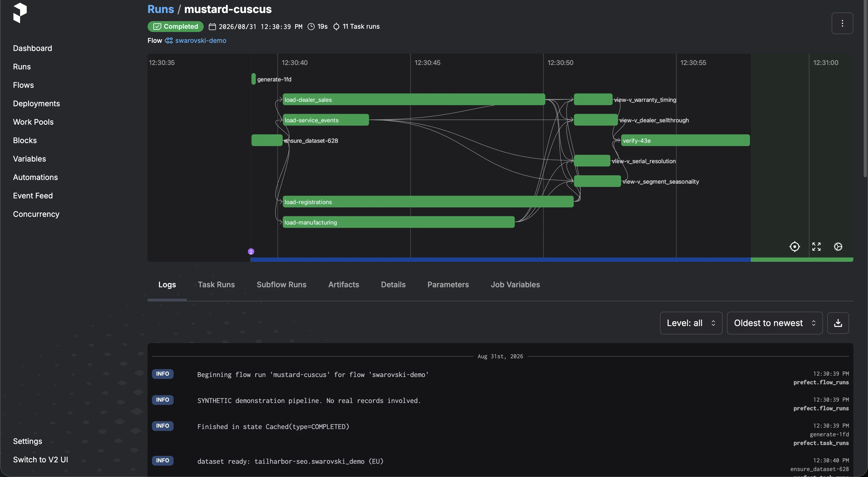This screenshot has height=477, width=868.
Task: Select the load-dealer_sales task bar
Action: click(414, 100)
